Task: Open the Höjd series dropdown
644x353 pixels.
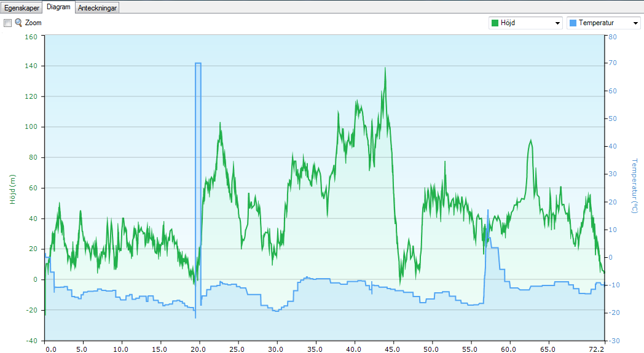Action: [x=525, y=23]
